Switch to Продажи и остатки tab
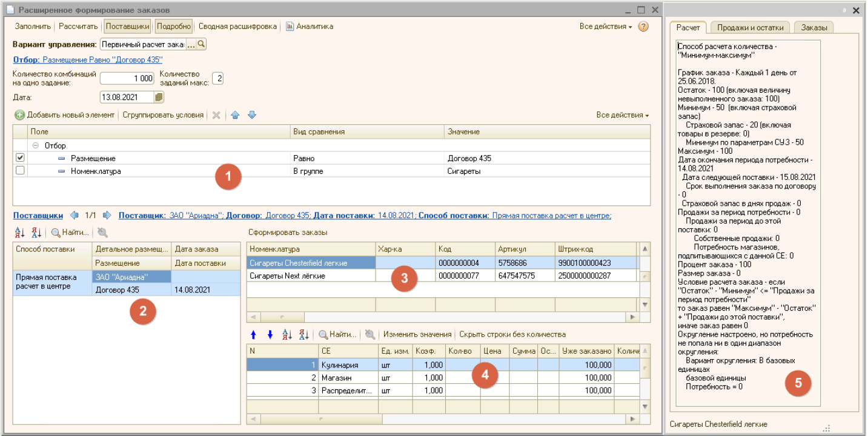 (750, 27)
